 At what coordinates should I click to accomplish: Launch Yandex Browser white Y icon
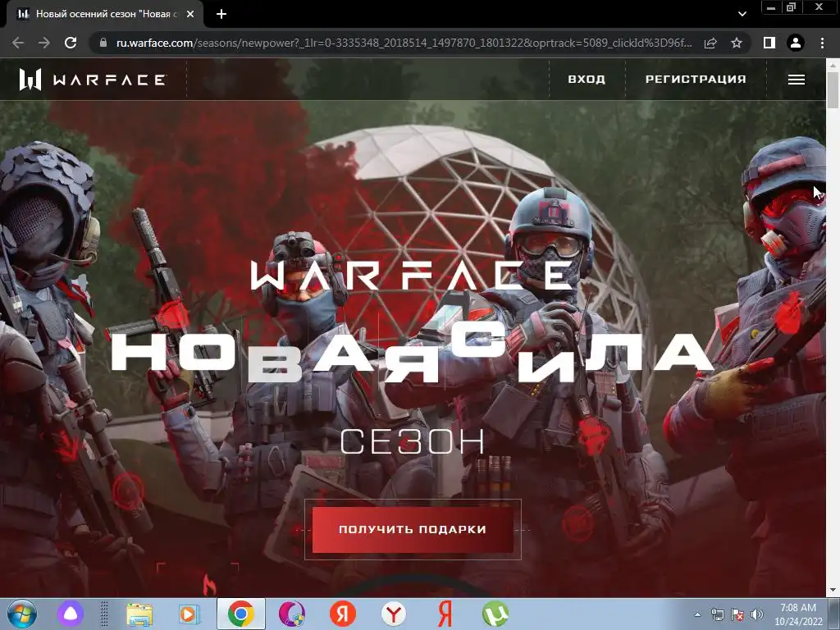coord(393,614)
